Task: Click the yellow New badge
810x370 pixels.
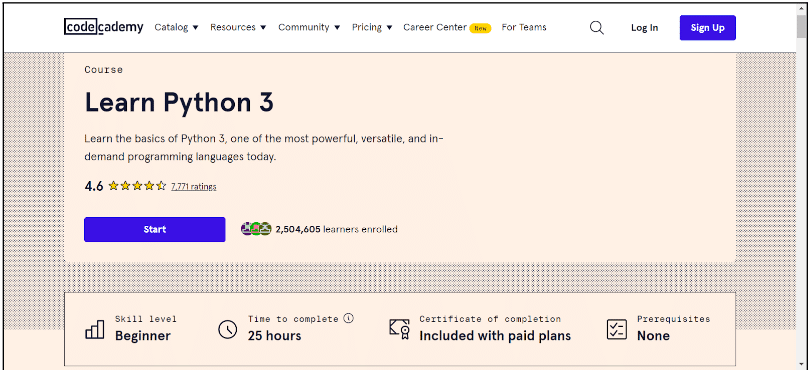Action: point(480,28)
